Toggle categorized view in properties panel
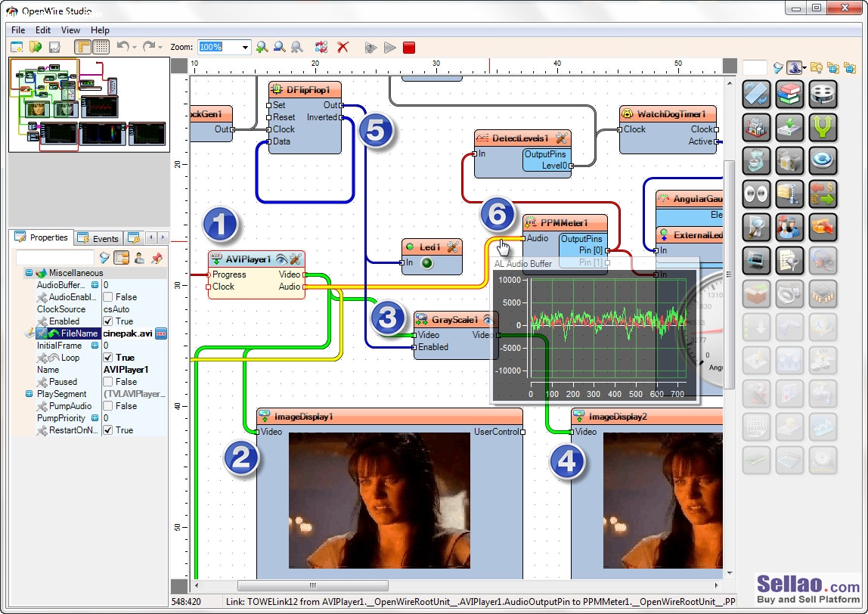 click(x=121, y=257)
